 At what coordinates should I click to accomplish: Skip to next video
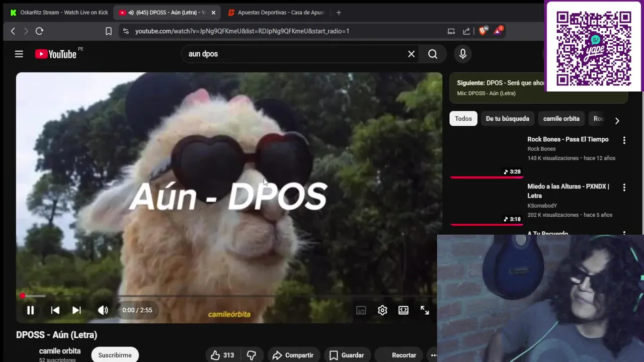[76, 310]
